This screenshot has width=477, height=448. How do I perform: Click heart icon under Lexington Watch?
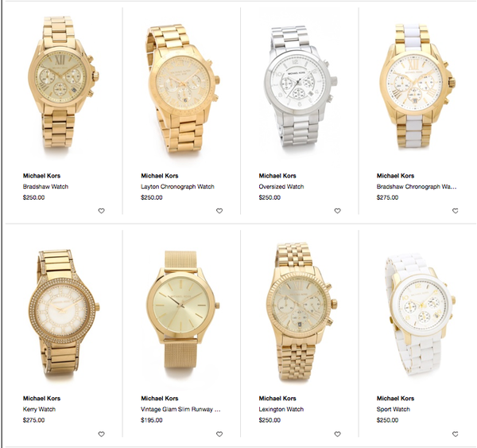pyautogui.click(x=337, y=434)
